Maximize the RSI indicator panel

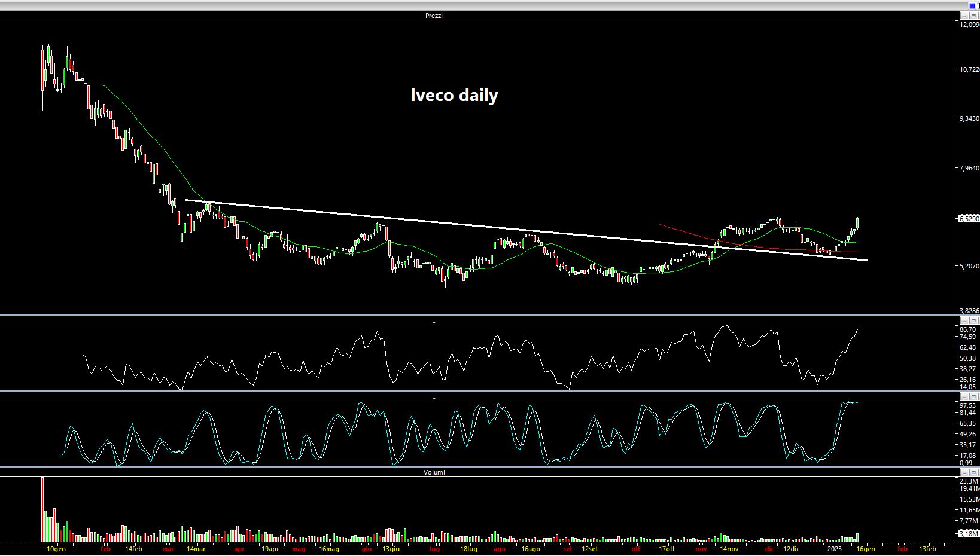click(973, 321)
